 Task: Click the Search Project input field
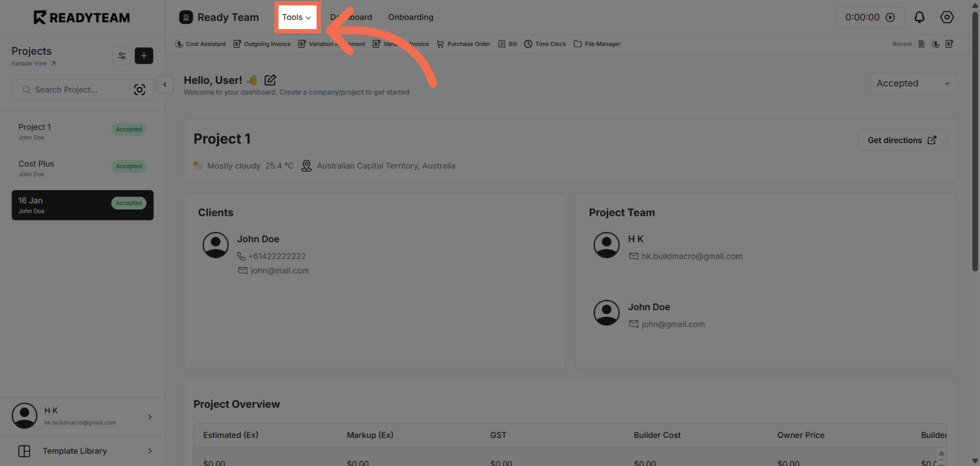point(73,90)
